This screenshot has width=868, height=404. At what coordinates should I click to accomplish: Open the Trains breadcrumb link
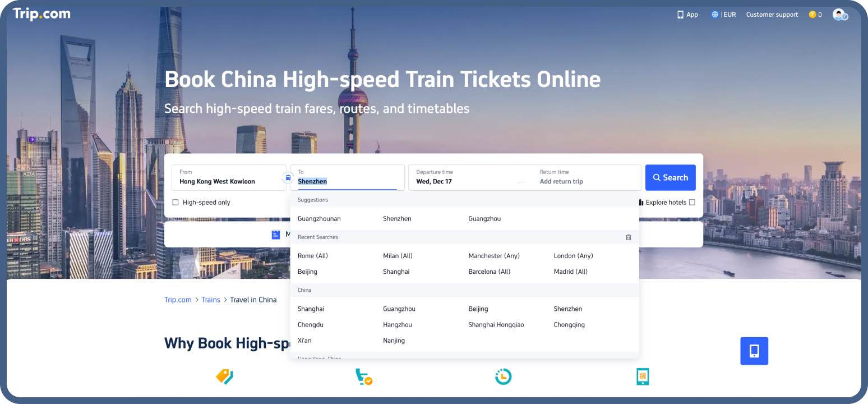click(x=211, y=300)
